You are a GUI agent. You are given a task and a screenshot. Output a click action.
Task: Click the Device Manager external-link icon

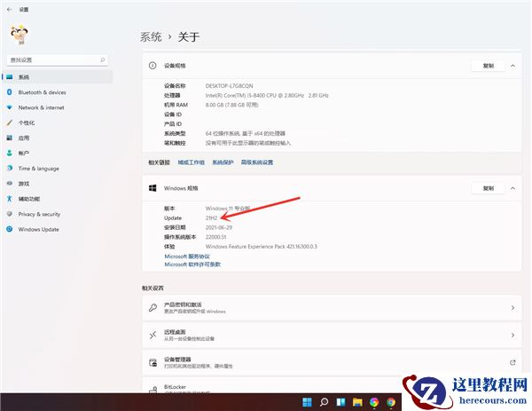[512, 363]
